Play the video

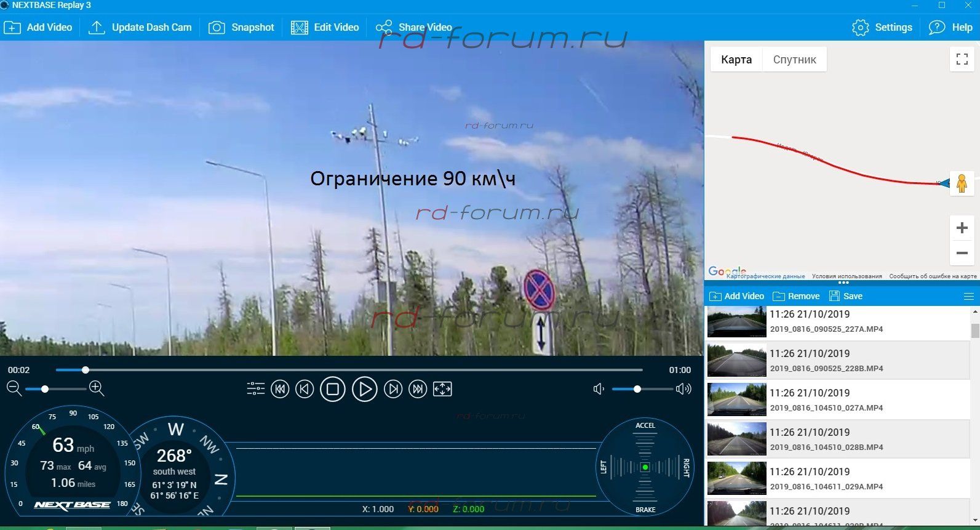tap(365, 389)
